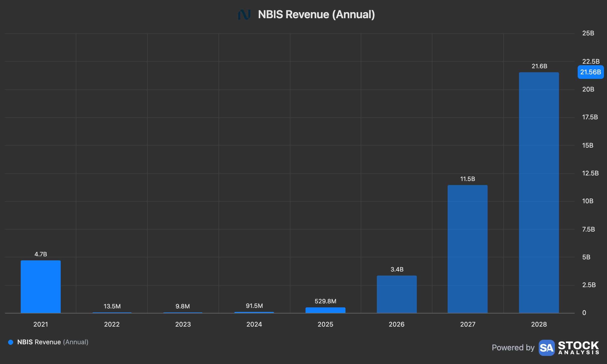Click the STOCK ANALYSIS wordmark
Screen dimensions: 607x364
coord(579,348)
